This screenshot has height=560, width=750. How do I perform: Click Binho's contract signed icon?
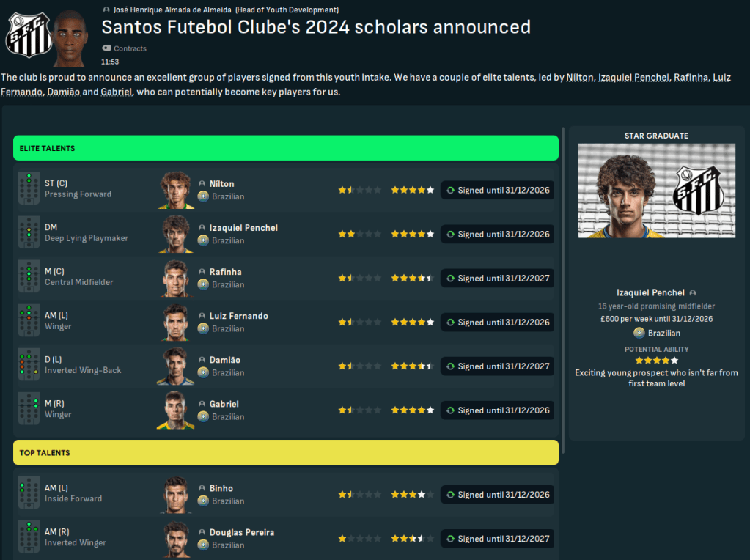[x=450, y=495]
